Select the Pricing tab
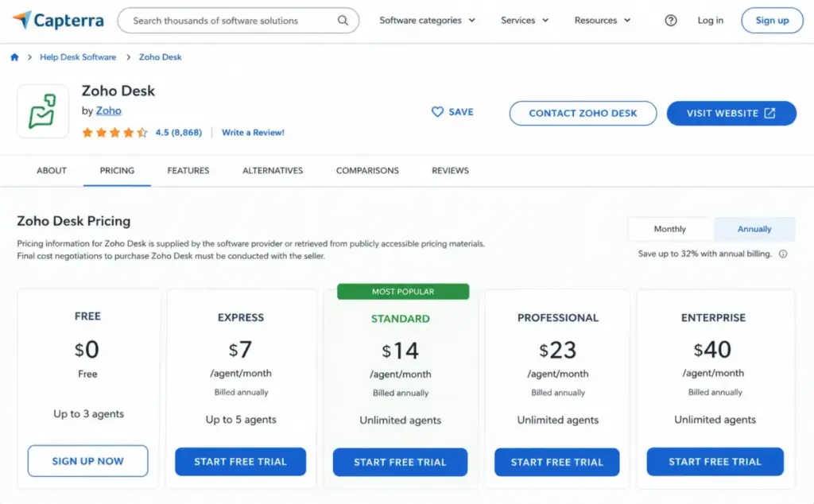The height and width of the screenshot is (504, 814). pos(117,170)
